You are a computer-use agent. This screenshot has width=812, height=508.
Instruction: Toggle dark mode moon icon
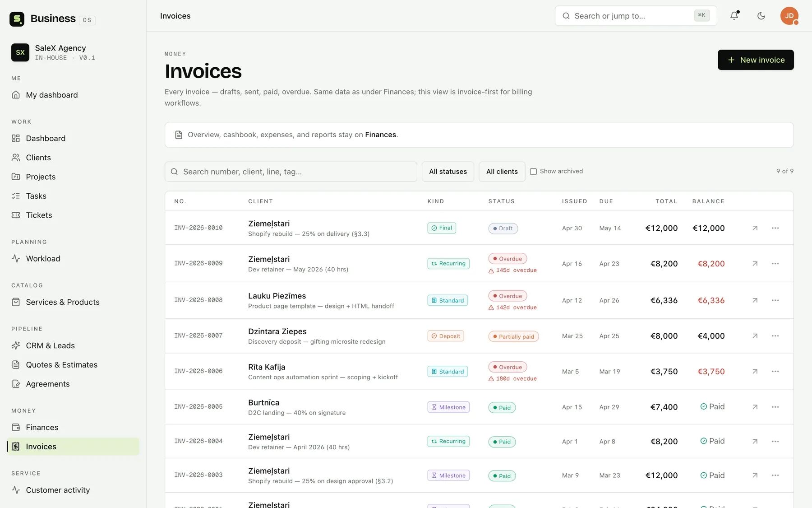point(761,16)
